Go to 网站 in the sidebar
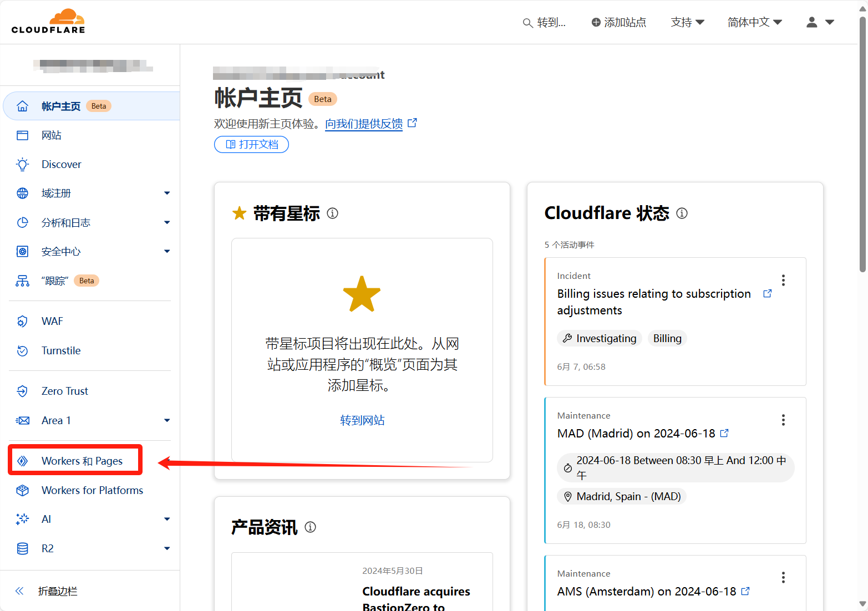The height and width of the screenshot is (611, 868). pyautogui.click(x=51, y=135)
